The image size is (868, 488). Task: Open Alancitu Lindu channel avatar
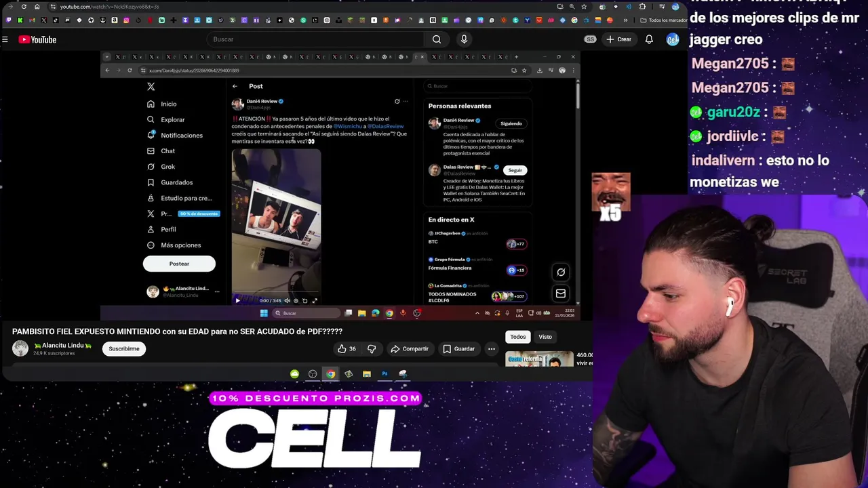[x=20, y=348]
